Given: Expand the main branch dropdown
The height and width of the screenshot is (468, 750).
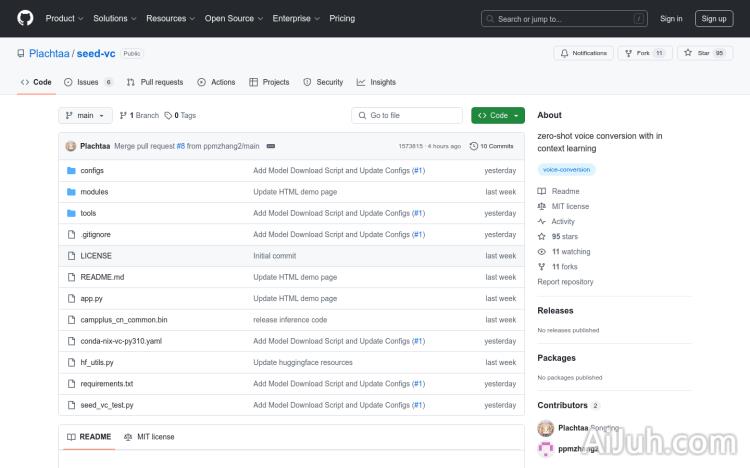Looking at the screenshot, I should [x=85, y=116].
